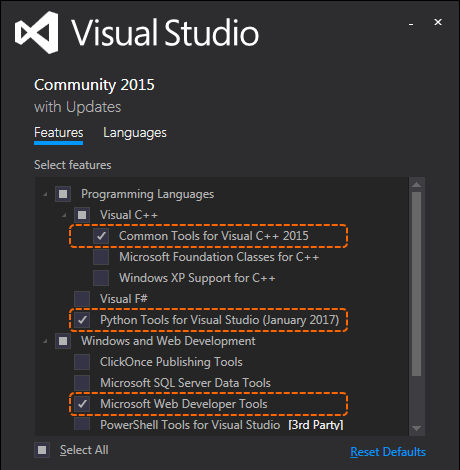Image resolution: width=460 pixels, height=470 pixels.
Task: Toggle the Visual C++ group checkbox
Action: pos(82,215)
